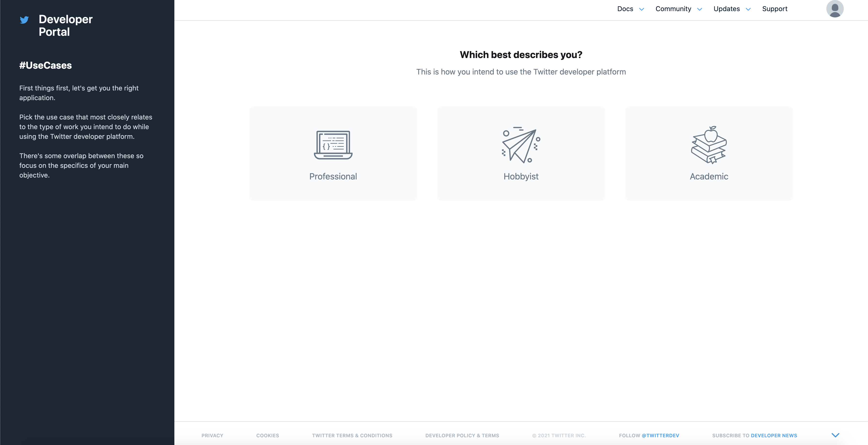Choose the Hobbyist label
Image resolution: width=868 pixels, height=445 pixels.
click(x=521, y=176)
